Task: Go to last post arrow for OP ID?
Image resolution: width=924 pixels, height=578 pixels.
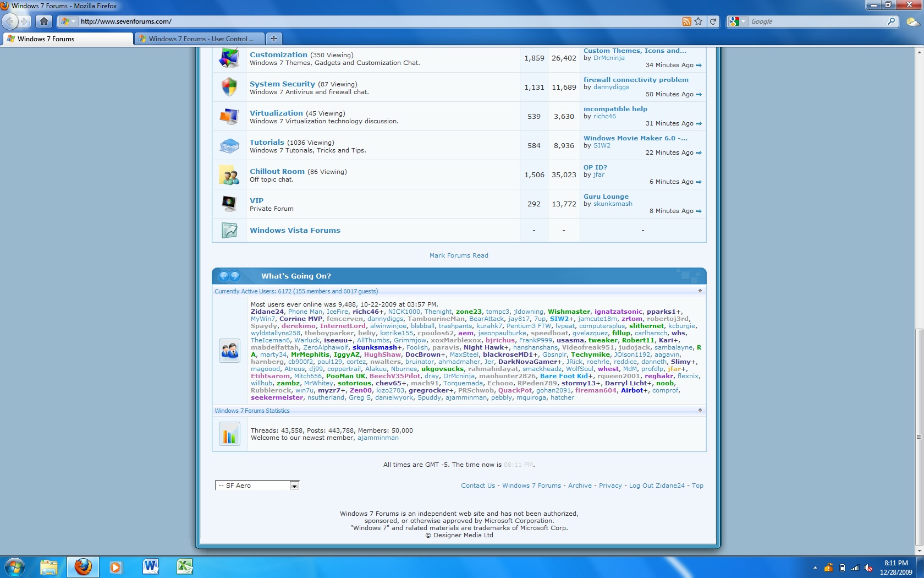Action: [698, 182]
